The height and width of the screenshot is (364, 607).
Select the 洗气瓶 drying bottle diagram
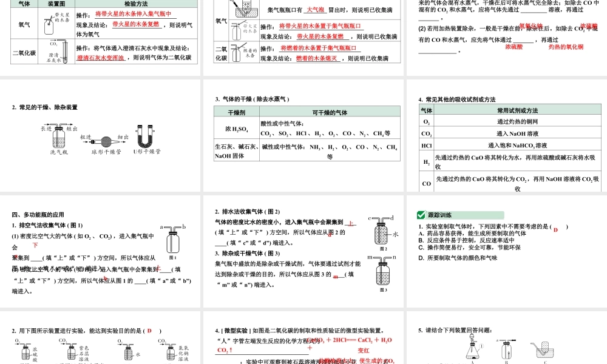(x=58, y=137)
